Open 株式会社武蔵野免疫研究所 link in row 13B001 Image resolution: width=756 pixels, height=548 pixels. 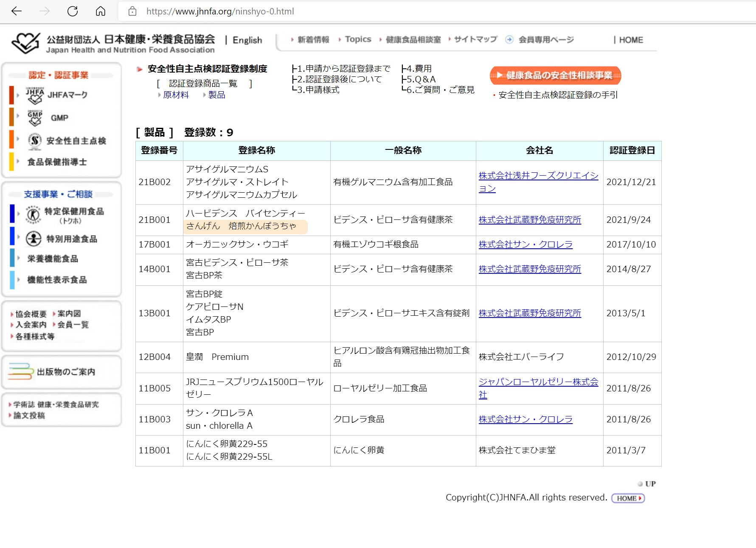coord(530,313)
